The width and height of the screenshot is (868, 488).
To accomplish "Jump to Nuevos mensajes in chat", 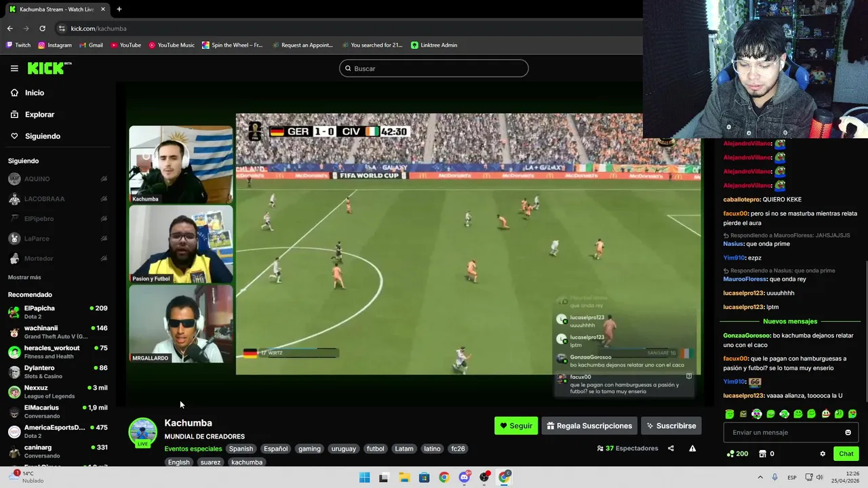I will coord(790,321).
